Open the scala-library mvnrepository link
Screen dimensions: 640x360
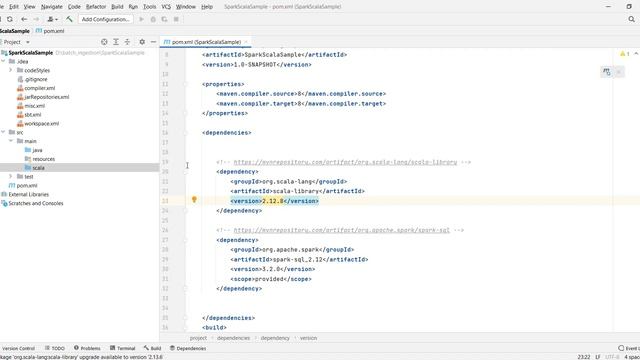345,162
